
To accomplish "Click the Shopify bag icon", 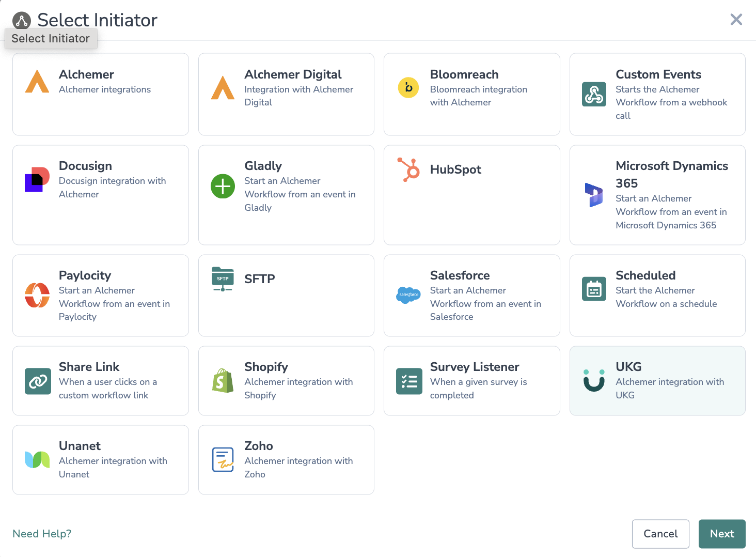I will click(223, 381).
